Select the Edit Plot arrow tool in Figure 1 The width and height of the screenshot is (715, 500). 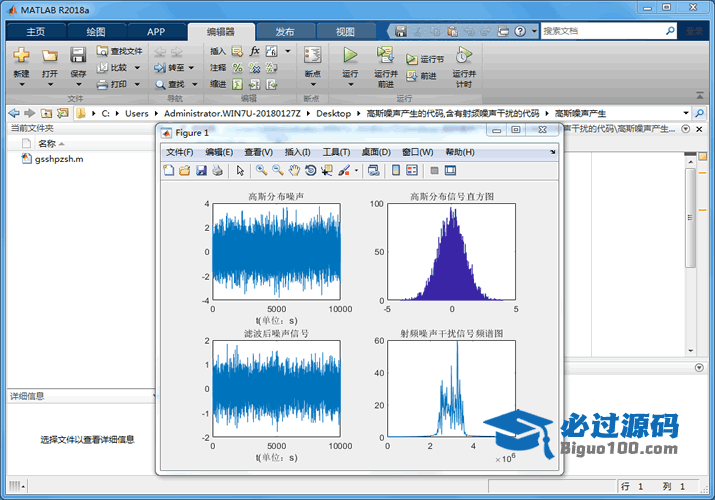(x=240, y=170)
